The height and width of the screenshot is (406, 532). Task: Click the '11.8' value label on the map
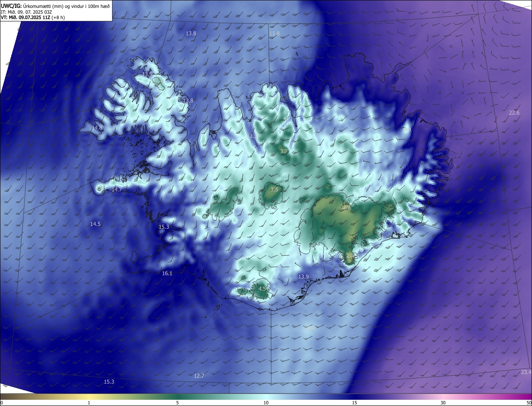point(274,34)
